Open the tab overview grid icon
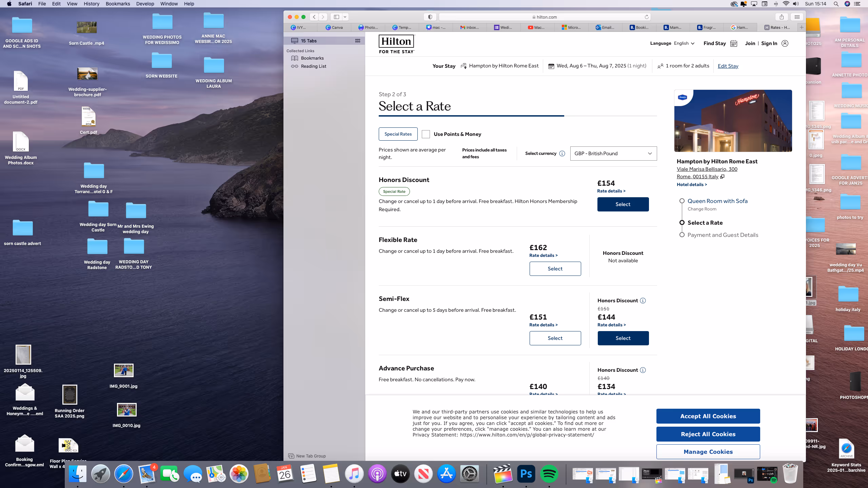This screenshot has width=868, height=488. pyautogui.click(x=797, y=17)
